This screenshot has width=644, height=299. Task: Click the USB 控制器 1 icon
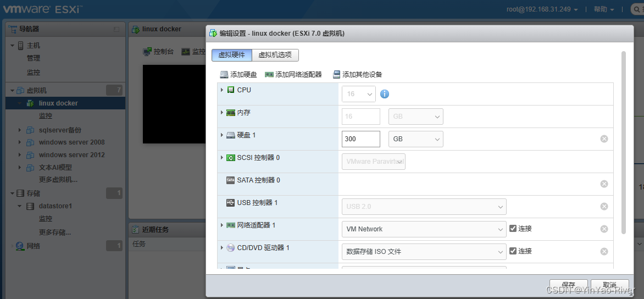pos(230,203)
